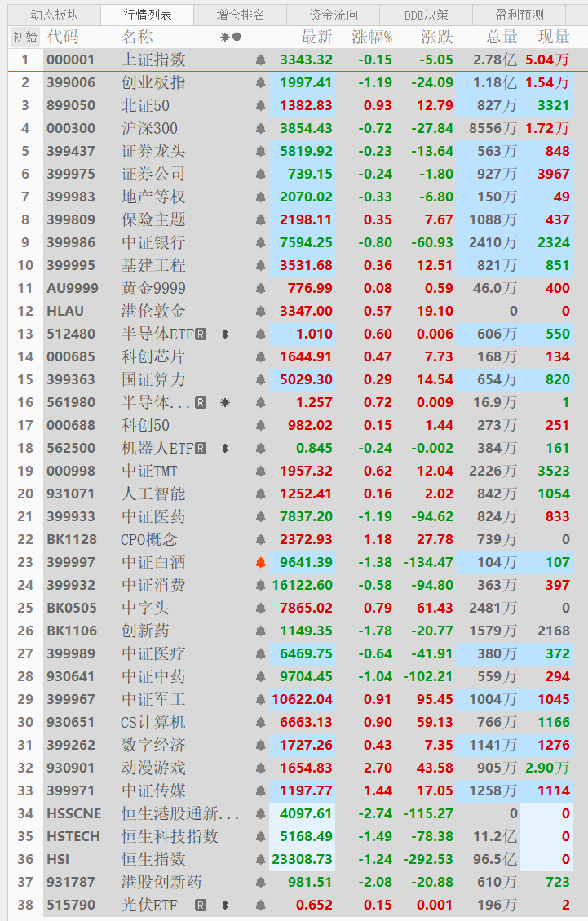Sort by the 涨跌 column header
The height and width of the screenshot is (921, 588).
437,38
